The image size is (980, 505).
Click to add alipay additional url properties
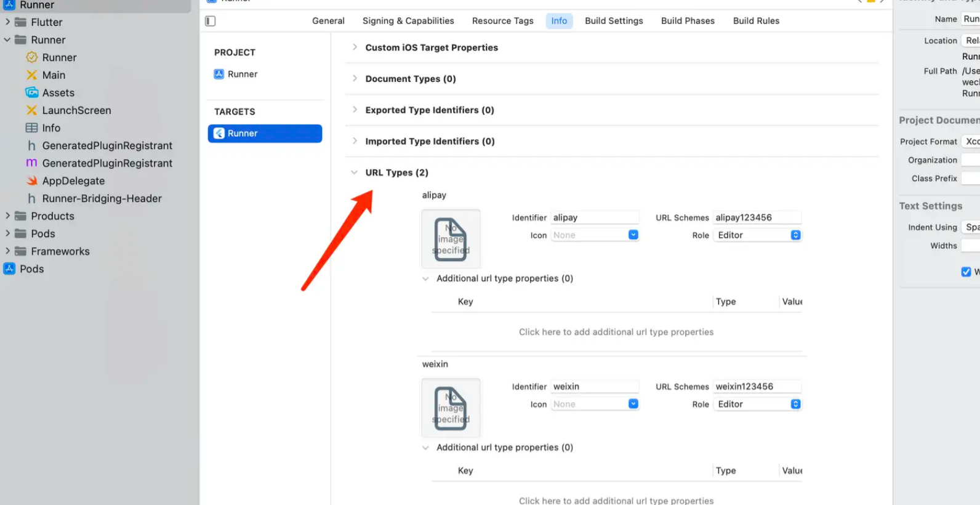[x=616, y=332]
